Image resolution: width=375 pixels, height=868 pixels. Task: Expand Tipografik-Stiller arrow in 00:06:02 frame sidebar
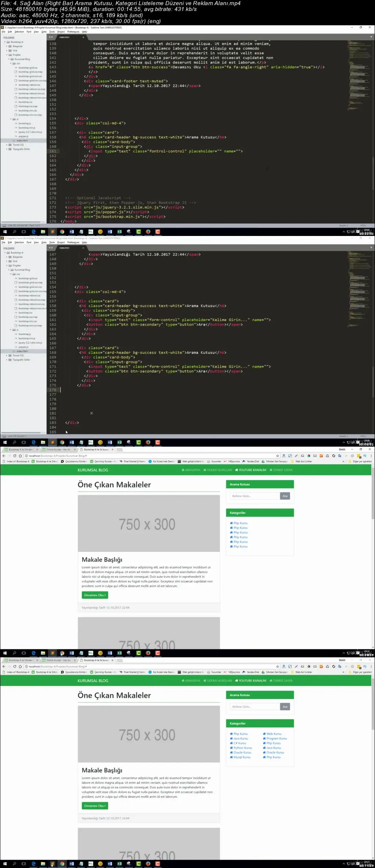pyautogui.click(x=7, y=360)
